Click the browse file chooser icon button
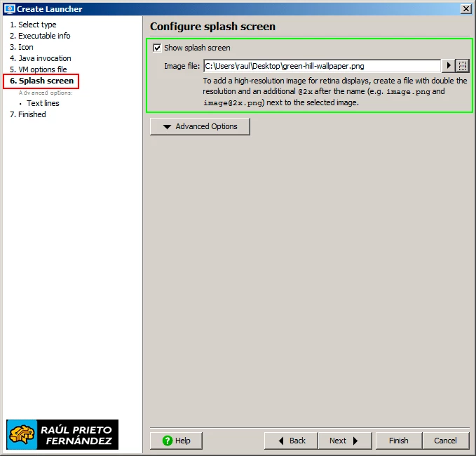Image resolution: width=476 pixels, height=456 pixels. [x=463, y=66]
